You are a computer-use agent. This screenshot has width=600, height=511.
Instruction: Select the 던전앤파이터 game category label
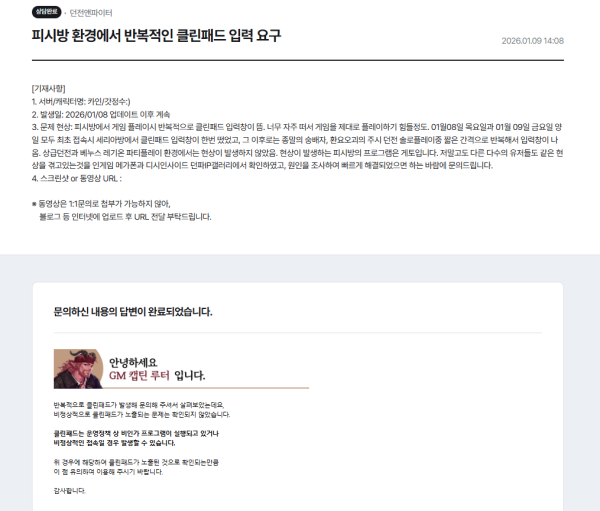click(x=91, y=13)
